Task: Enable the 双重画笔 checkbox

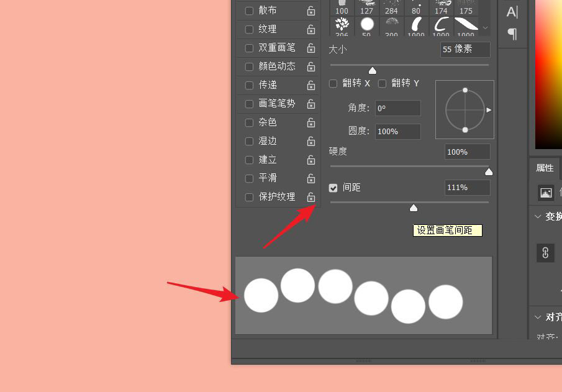Action: (249, 48)
